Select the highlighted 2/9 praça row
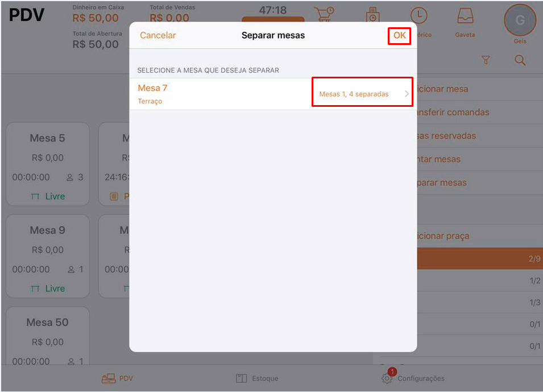543x392 pixels. point(480,258)
